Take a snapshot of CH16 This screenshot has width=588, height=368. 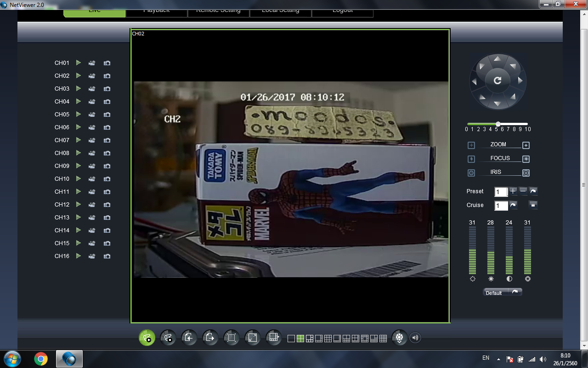pyautogui.click(x=107, y=256)
